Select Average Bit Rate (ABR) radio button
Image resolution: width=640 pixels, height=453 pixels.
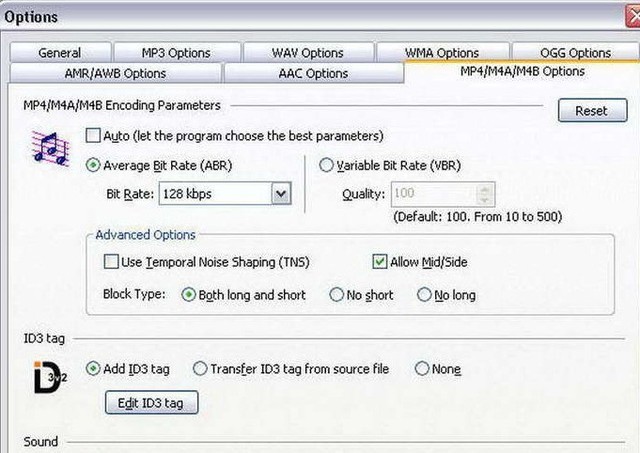tap(95, 166)
